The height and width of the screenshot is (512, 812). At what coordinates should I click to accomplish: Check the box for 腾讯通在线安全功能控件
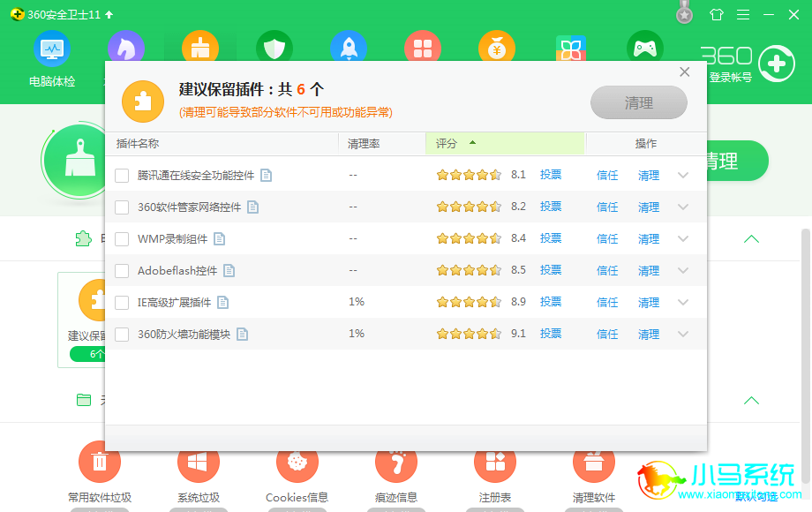[122, 176]
